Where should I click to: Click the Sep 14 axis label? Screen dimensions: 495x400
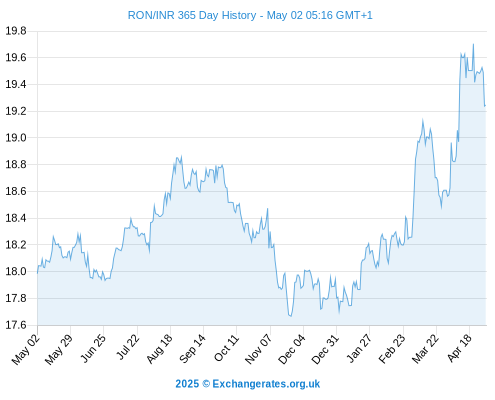point(193,348)
